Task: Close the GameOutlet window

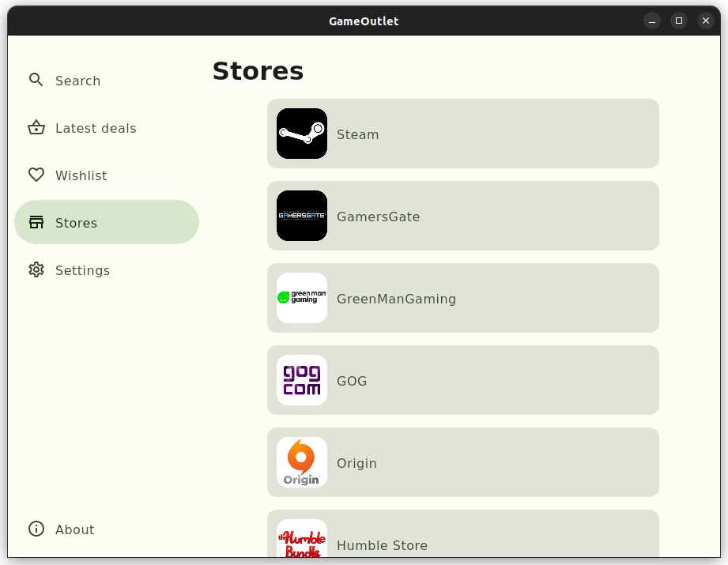Action: pos(706,21)
